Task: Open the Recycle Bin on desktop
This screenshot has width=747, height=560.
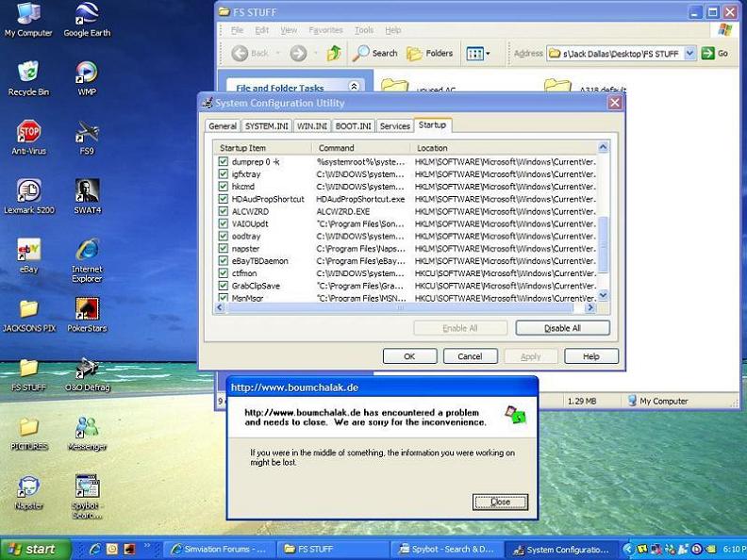Action: point(28,74)
